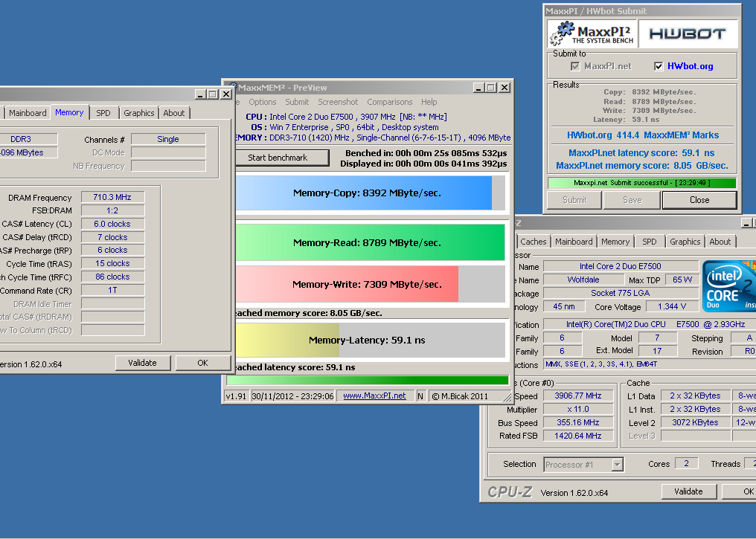Uncheck the HWbot.org submit checkbox
756x539 pixels.
point(659,66)
